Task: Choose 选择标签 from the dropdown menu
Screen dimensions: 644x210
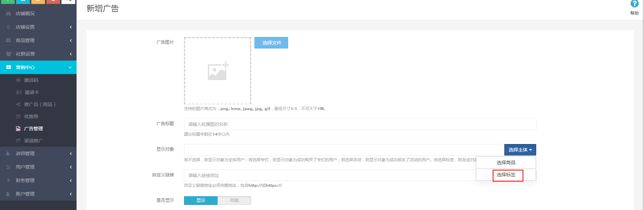Action: point(506,175)
